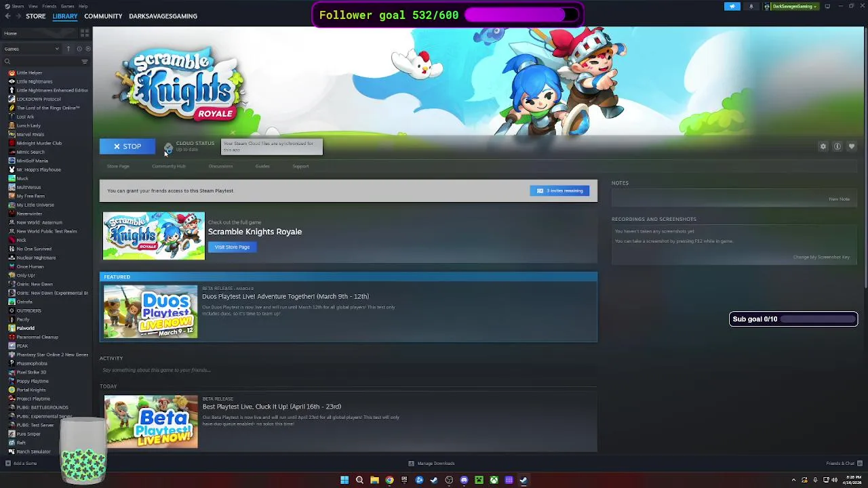Viewport: 868px width, 488px height.
Task: Click the ready-to-play filter icon
Action: point(87,49)
